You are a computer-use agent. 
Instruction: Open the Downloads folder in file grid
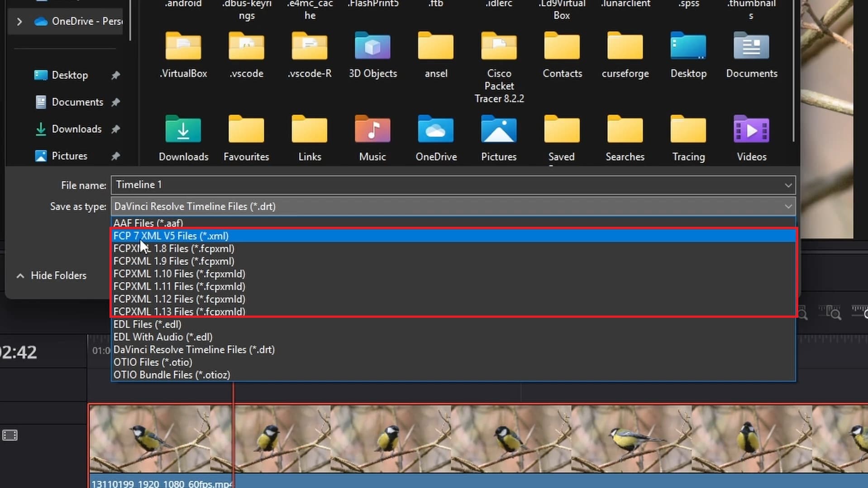pyautogui.click(x=183, y=139)
